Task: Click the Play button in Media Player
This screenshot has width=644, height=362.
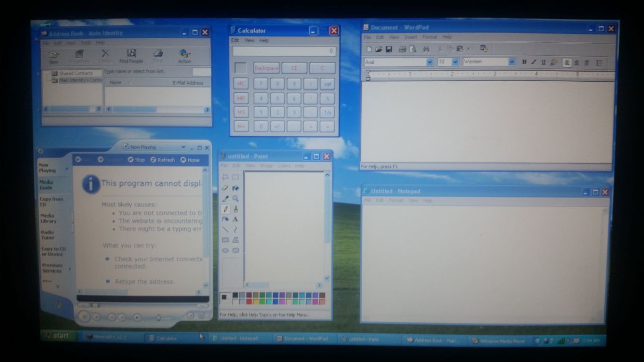Action: pos(84,316)
